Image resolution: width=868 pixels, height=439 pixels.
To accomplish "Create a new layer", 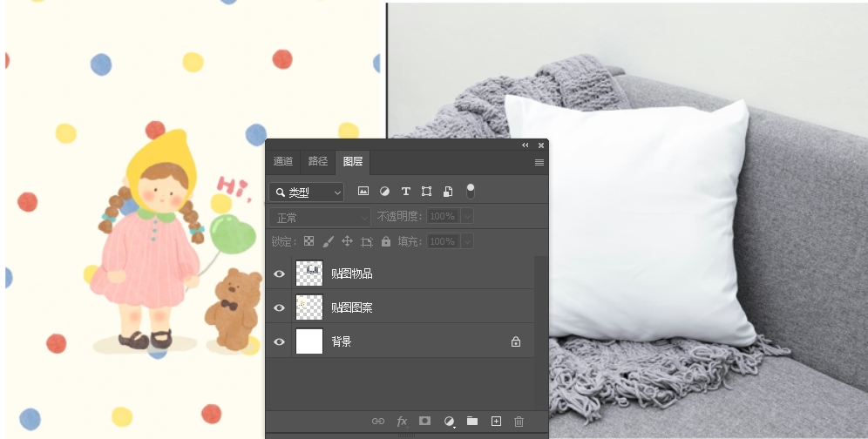I will tap(496, 422).
